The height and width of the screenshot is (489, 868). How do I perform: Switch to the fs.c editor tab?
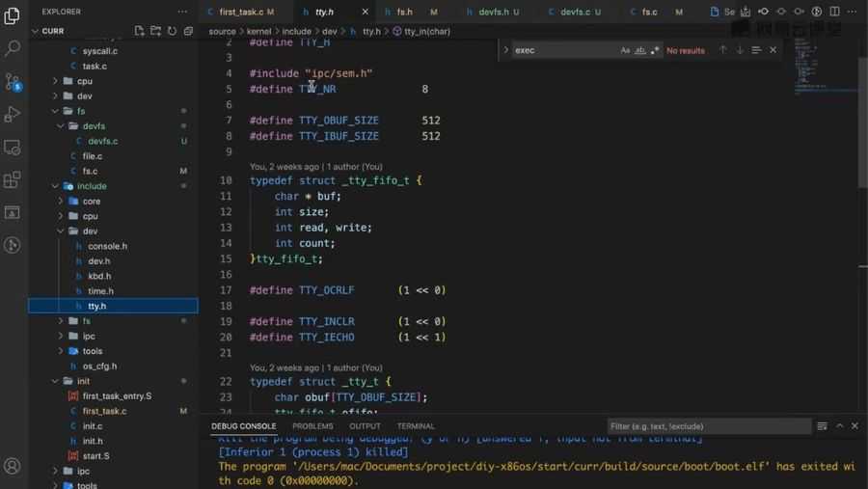(656, 12)
